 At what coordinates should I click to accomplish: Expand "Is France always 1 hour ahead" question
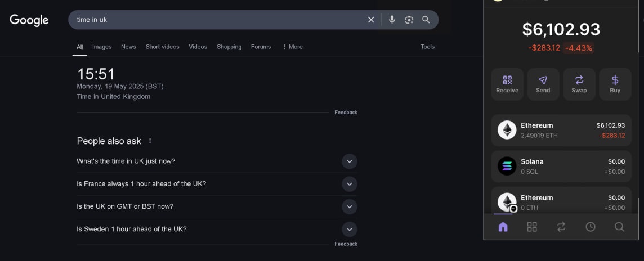tap(349, 184)
